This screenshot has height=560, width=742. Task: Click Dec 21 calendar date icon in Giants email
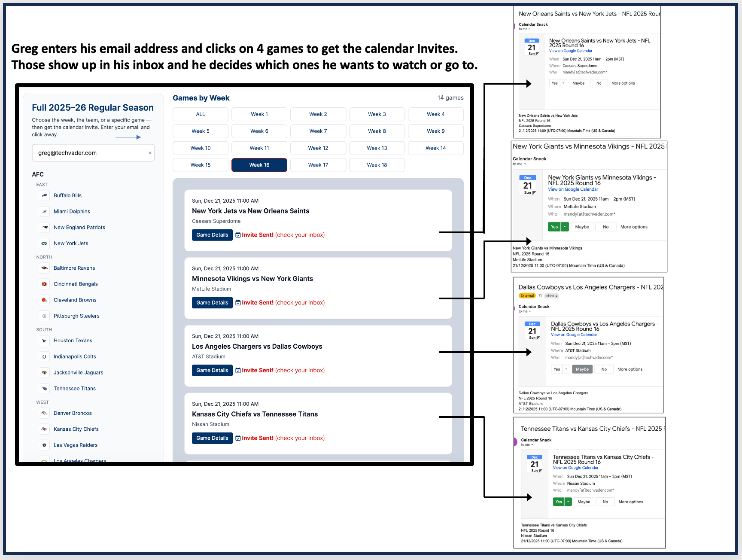(x=528, y=185)
